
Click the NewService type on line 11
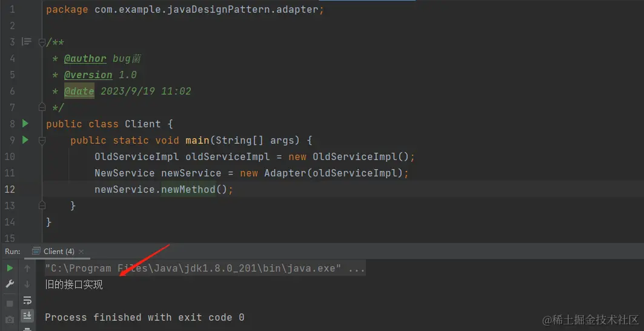pyautogui.click(x=124, y=173)
